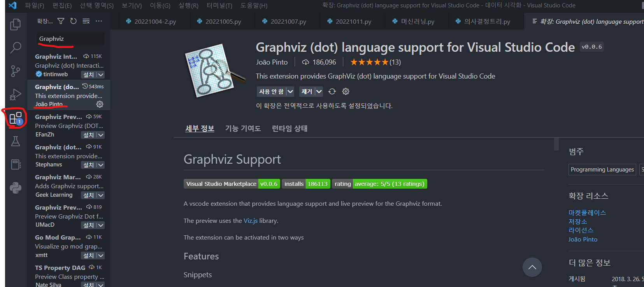Open the 선택 영역(S) menu
Screen dimensions: 644x287
point(97,5)
